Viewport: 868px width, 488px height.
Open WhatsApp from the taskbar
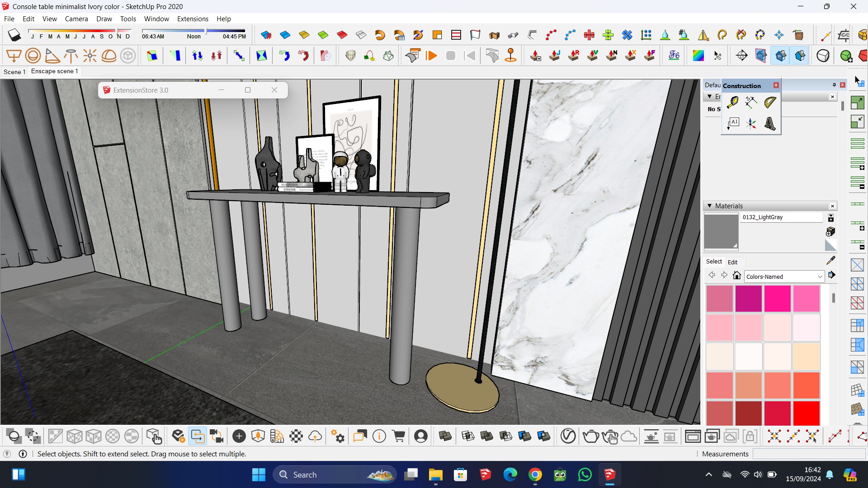[x=585, y=474]
